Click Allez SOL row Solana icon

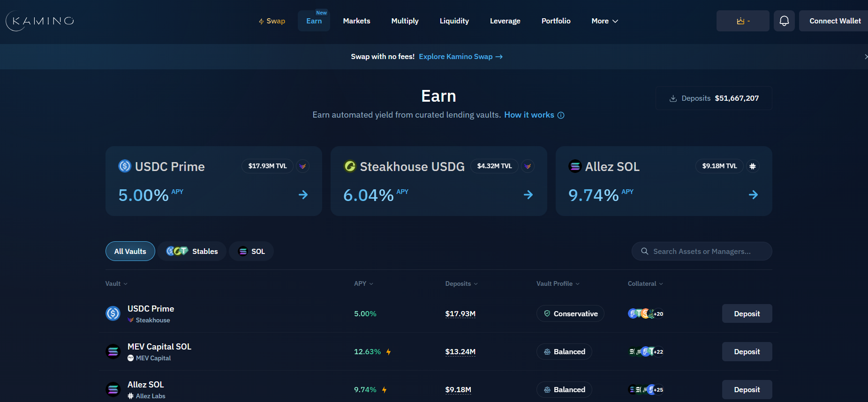tap(113, 389)
